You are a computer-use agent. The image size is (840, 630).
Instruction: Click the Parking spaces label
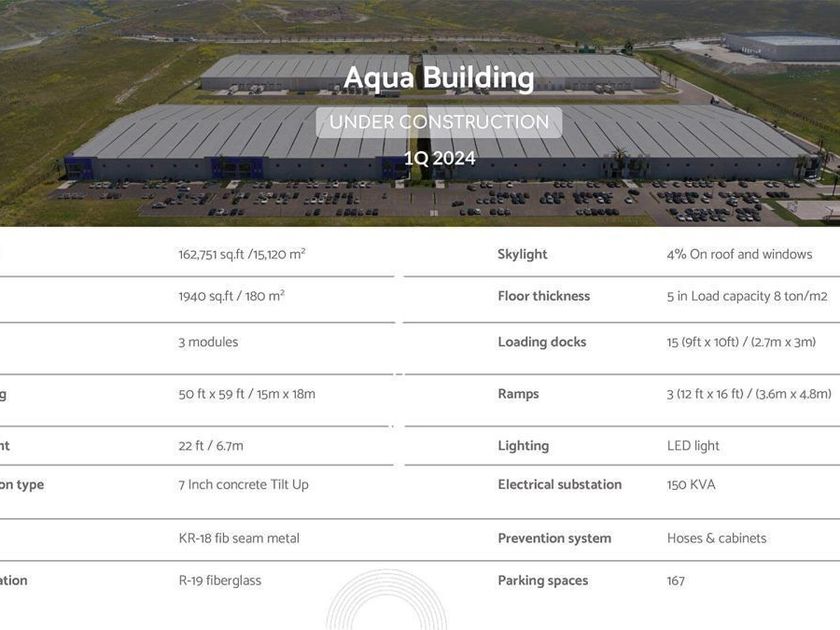coord(542,580)
